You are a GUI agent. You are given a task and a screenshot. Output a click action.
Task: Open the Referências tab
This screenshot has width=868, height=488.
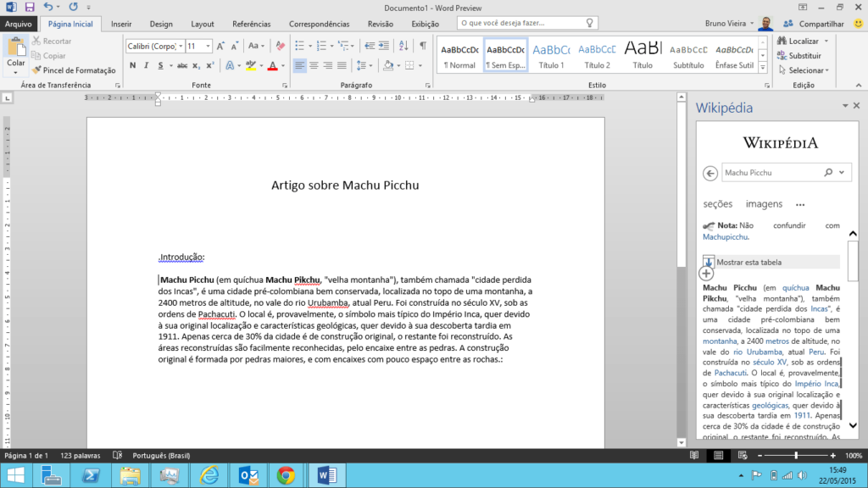pyautogui.click(x=251, y=24)
